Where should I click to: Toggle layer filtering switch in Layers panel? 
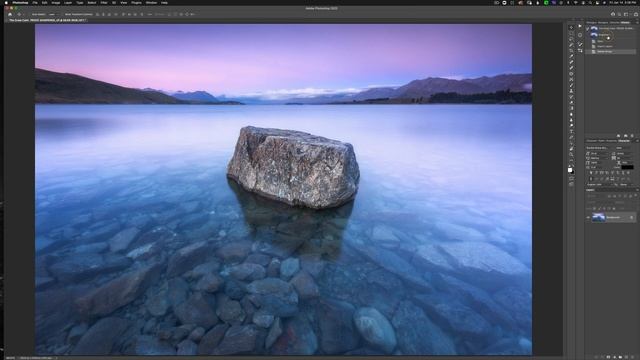pyautogui.click(x=636, y=195)
